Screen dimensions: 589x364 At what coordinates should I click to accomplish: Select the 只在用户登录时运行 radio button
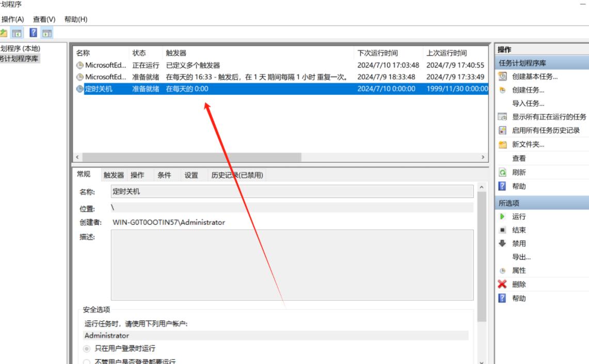(x=87, y=349)
